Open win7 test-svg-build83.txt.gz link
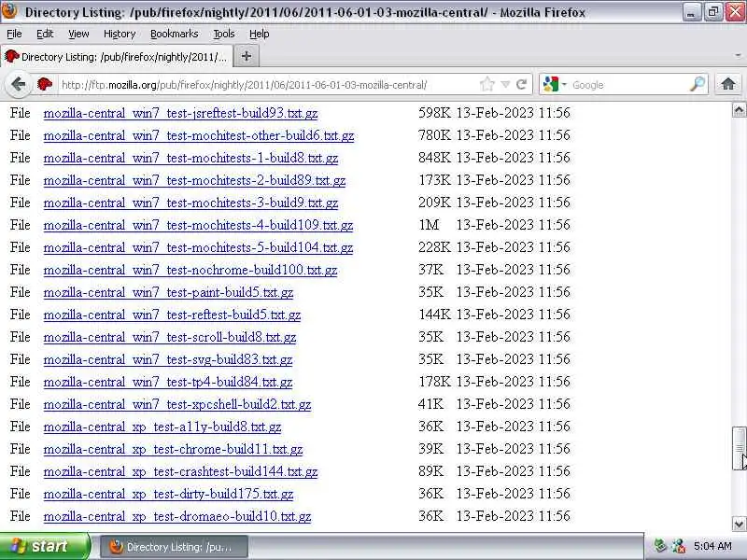 click(168, 359)
